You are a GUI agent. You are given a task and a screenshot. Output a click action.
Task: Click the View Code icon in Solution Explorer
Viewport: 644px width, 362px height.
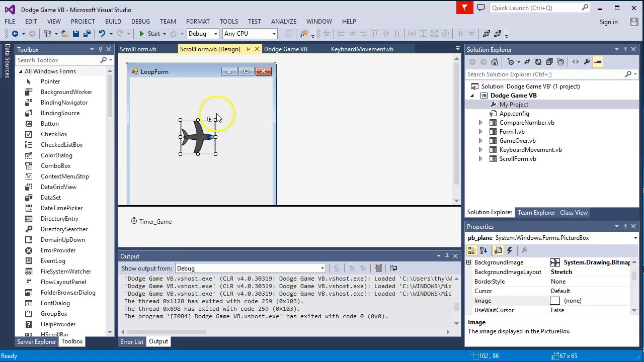coord(576,62)
